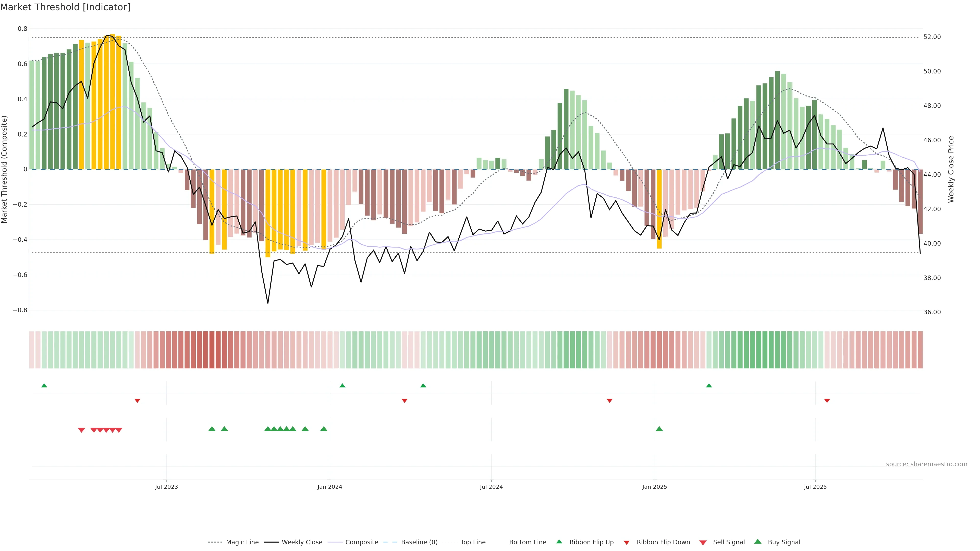980x551 pixels.
Task: Toggle Sell Signal legend entry
Action: coord(729,542)
